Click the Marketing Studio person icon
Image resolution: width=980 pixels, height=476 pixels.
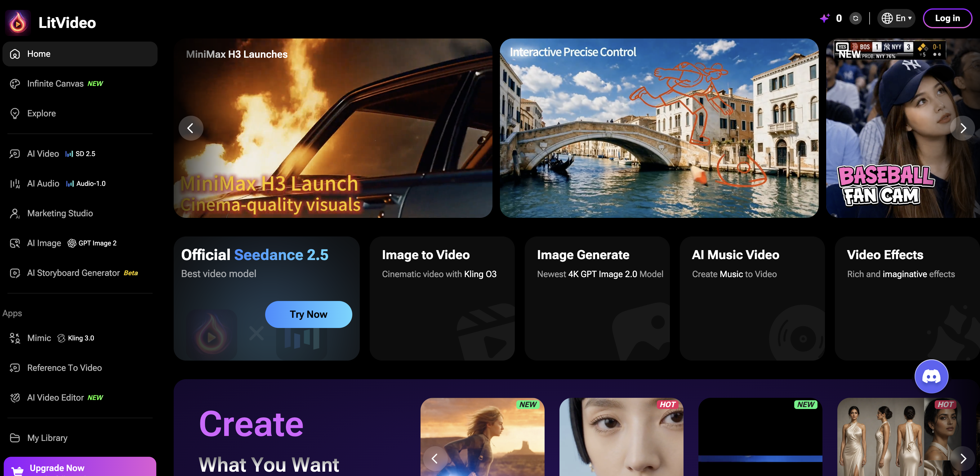pyautogui.click(x=15, y=213)
